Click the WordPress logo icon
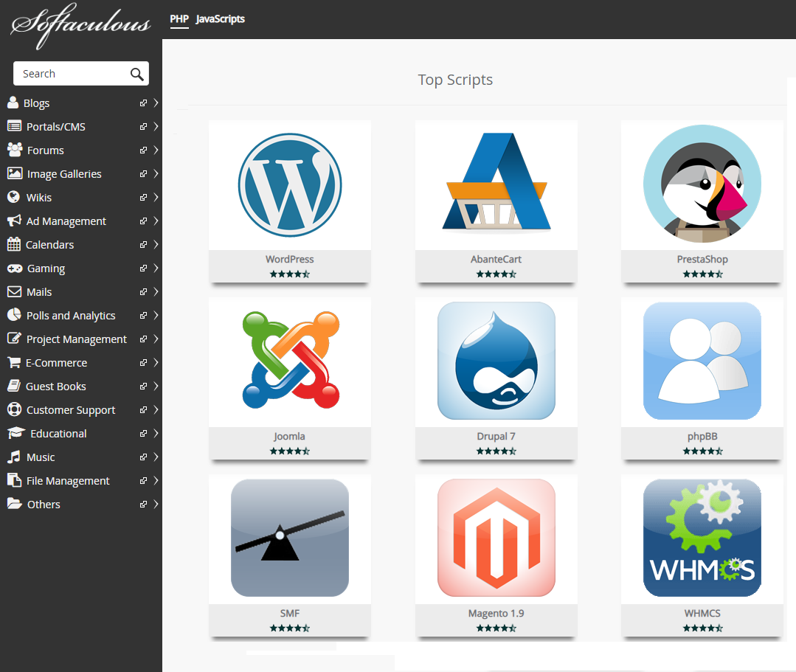Image resolution: width=796 pixels, height=672 pixels. click(289, 184)
